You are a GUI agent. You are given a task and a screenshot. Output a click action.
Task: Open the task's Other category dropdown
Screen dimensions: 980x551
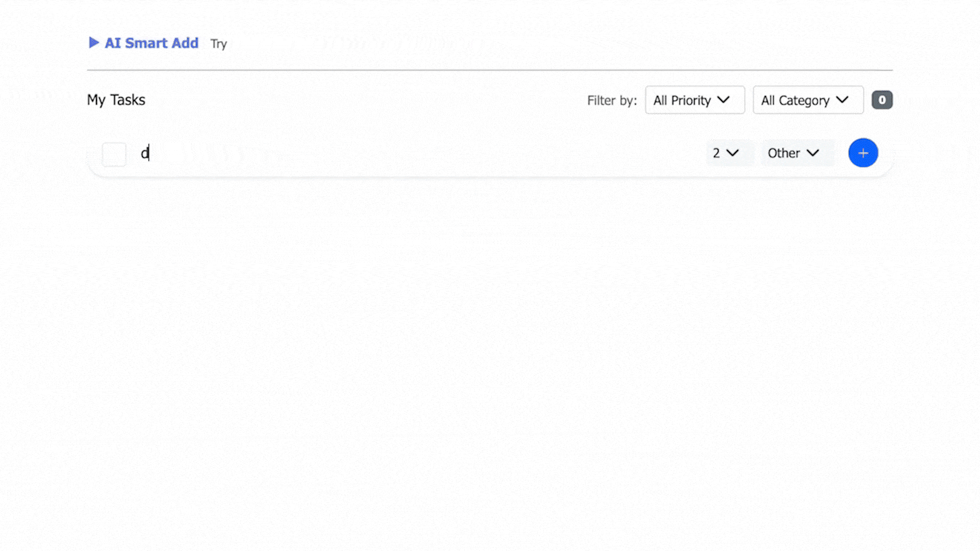pos(797,153)
